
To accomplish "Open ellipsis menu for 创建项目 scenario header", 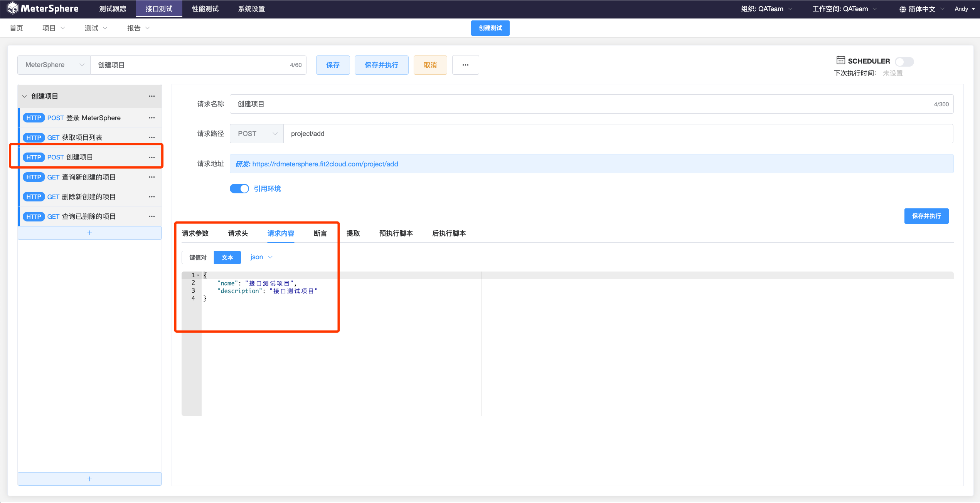I will 152,96.
